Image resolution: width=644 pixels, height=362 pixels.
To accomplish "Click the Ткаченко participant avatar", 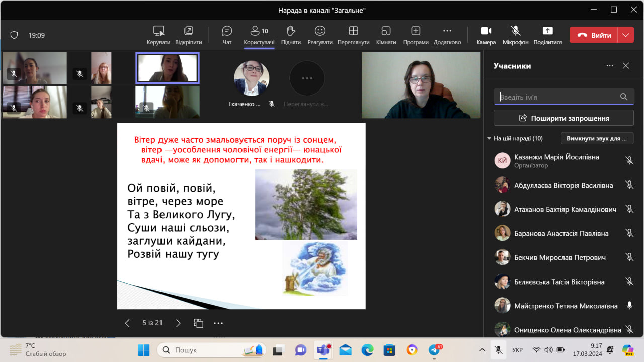I will coord(252,78).
